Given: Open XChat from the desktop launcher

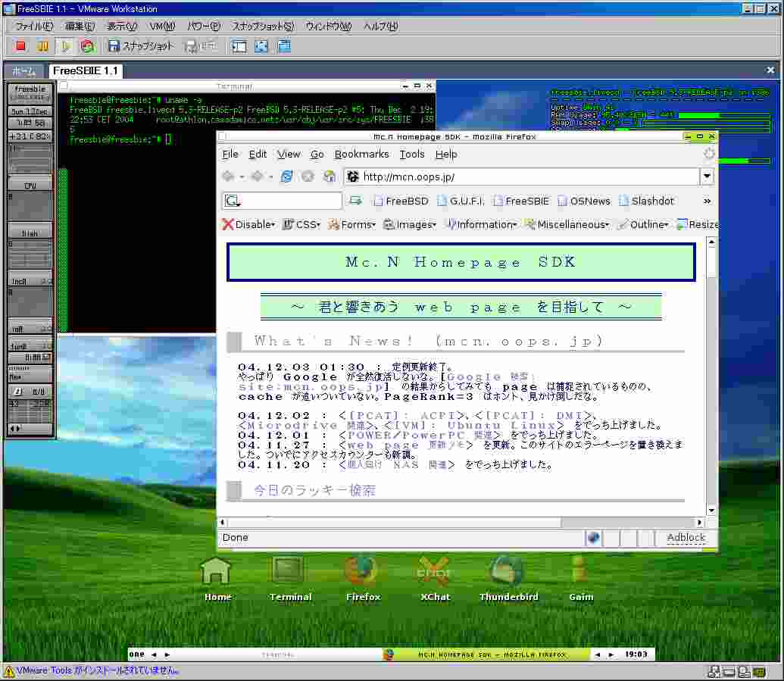Looking at the screenshot, I should pos(435,577).
